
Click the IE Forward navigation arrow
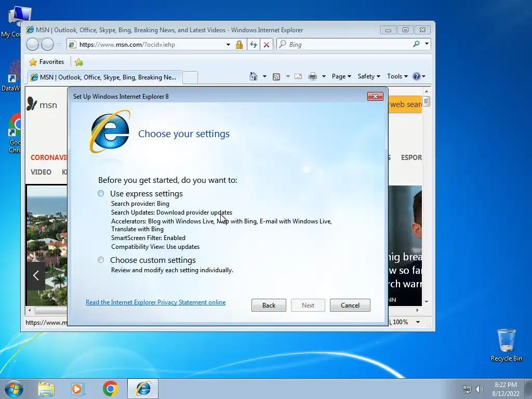tap(47, 45)
